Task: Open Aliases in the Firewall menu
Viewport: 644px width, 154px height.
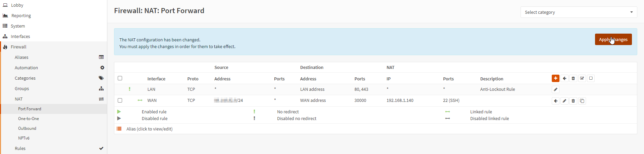Action: point(21,57)
